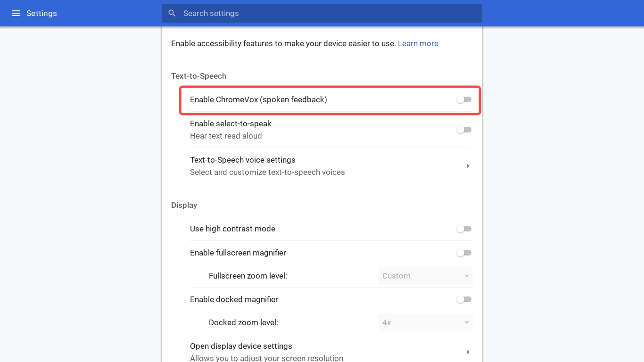This screenshot has width=644, height=362.
Task: Switch on the fullscreen magnifier
Action: pos(464,253)
